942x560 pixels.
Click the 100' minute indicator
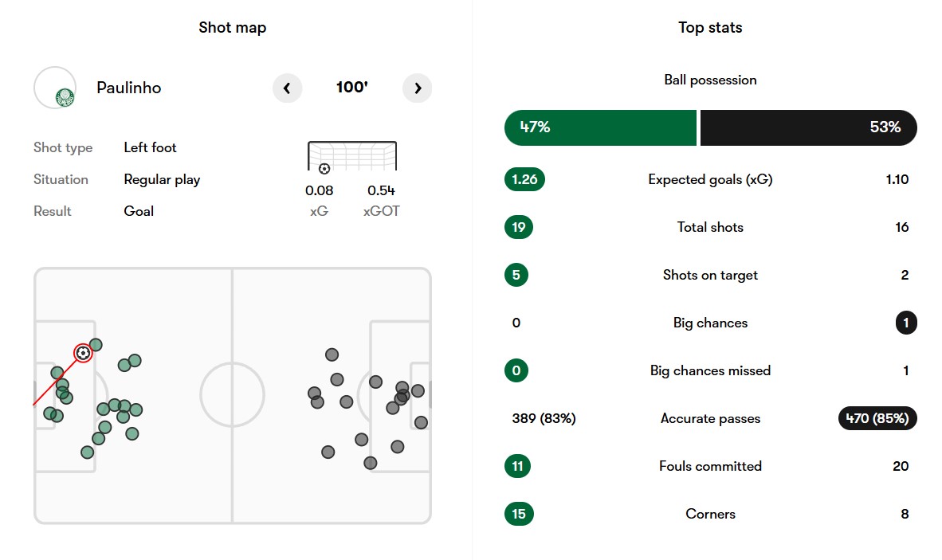352,88
